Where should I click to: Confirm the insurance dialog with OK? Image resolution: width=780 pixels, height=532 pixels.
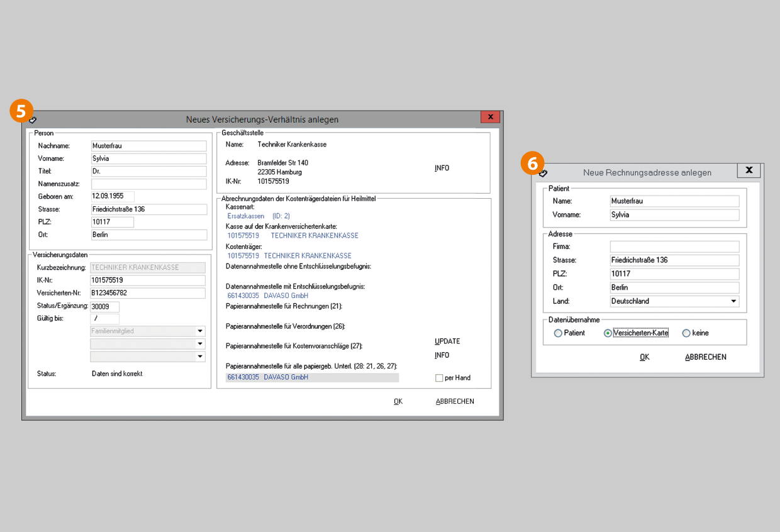click(398, 401)
